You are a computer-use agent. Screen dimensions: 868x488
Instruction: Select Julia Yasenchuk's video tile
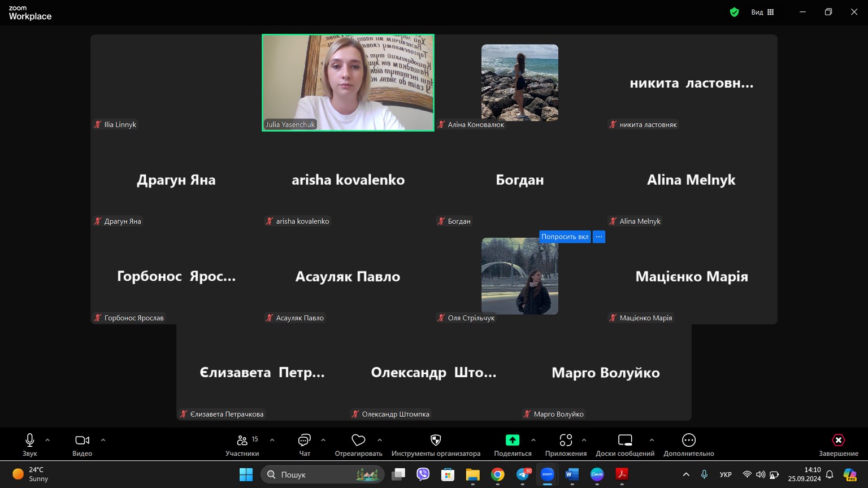click(x=348, y=82)
